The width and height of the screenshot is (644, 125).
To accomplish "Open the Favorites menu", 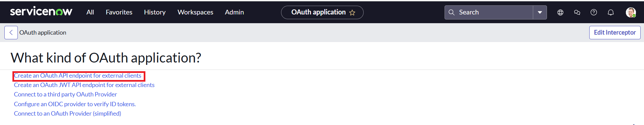I will click(119, 12).
